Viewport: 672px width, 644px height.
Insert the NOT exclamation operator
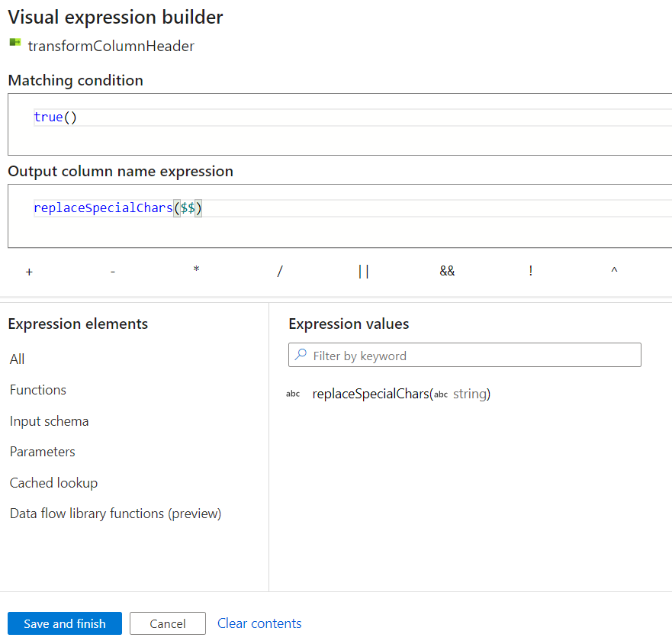531,271
